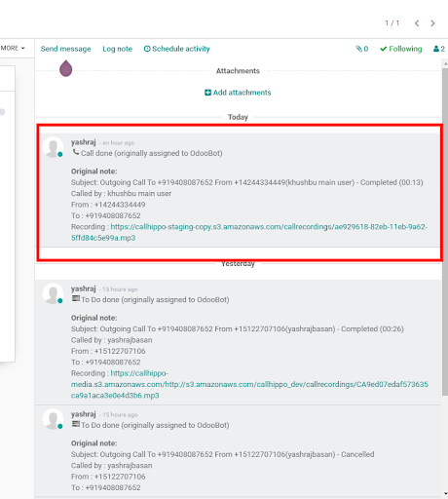Click 'From : +15122707106' in Completed message
448x499 pixels.
108,351
